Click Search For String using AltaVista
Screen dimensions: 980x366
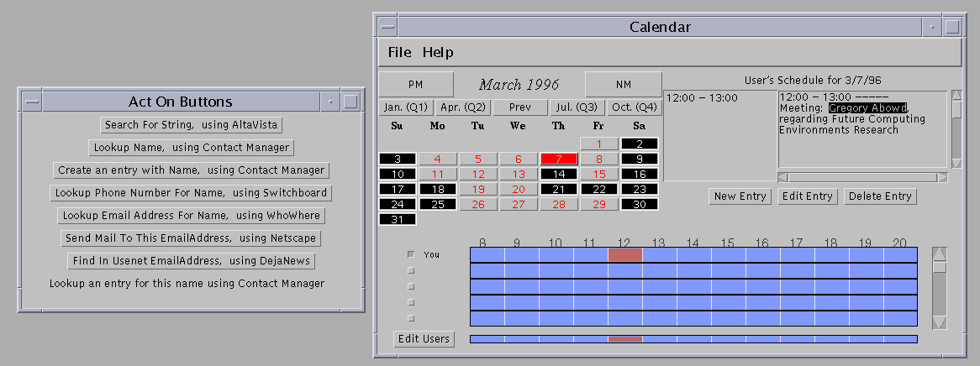tap(191, 125)
